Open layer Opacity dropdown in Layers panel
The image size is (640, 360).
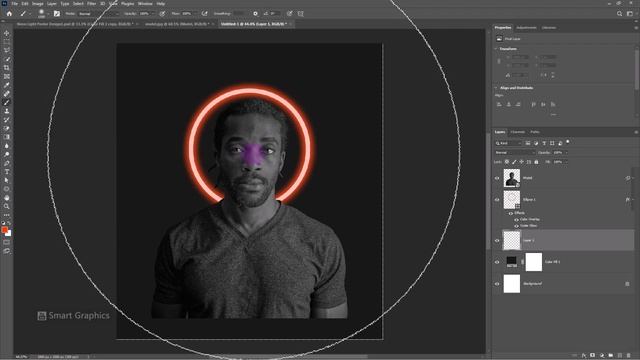point(566,153)
